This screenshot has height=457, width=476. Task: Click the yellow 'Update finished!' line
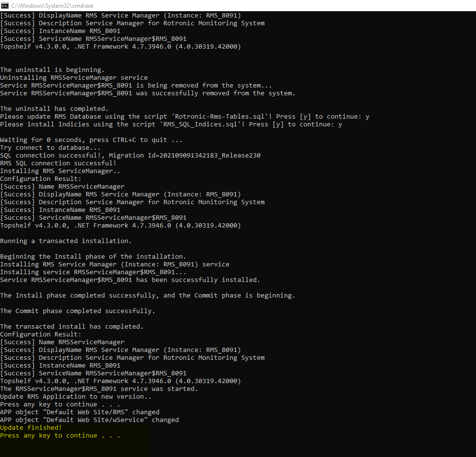[x=31, y=427]
